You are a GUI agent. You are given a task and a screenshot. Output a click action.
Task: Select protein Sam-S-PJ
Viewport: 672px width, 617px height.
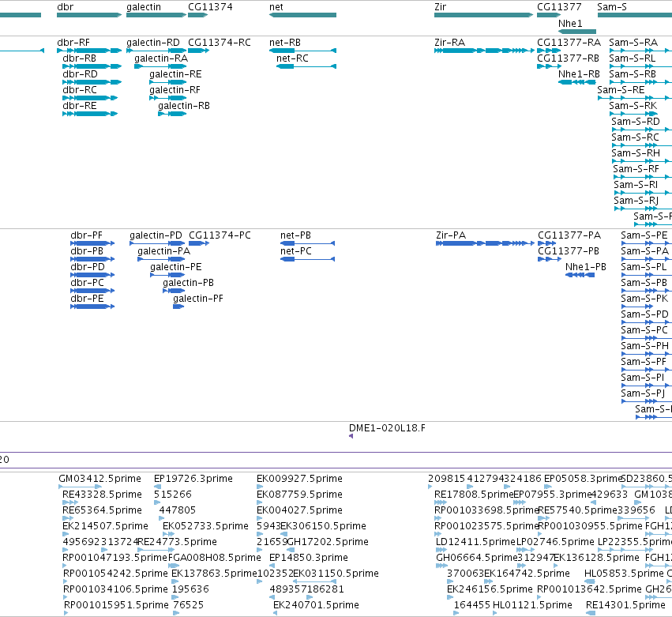tap(643, 393)
